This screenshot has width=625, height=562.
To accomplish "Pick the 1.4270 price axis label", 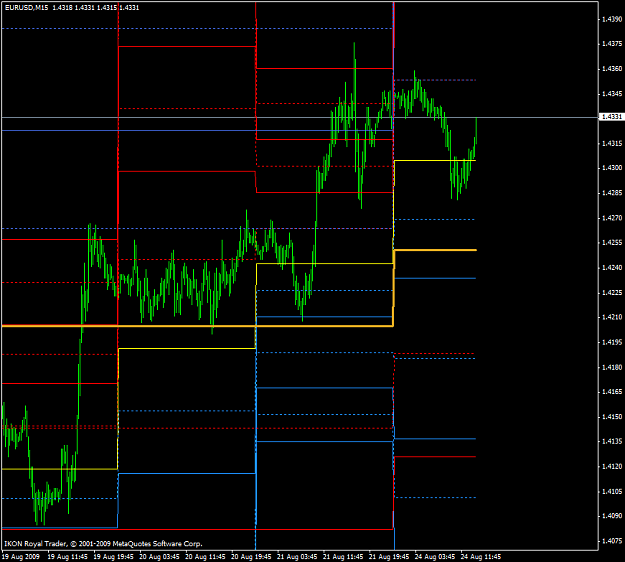I will 612,218.
